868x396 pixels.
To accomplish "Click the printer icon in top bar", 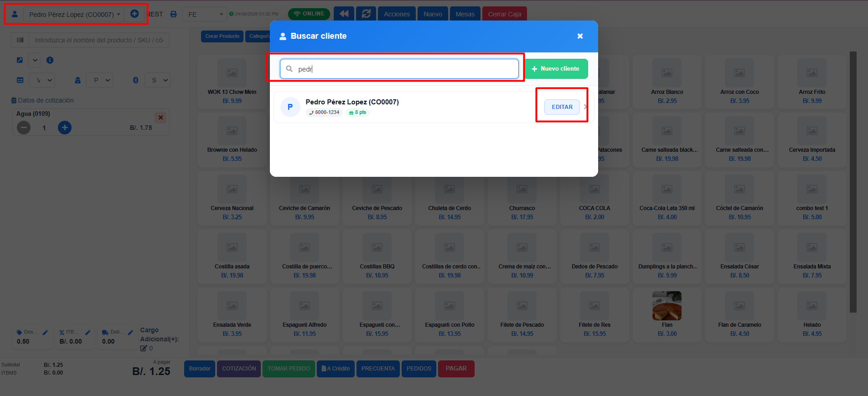I will coord(173,14).
